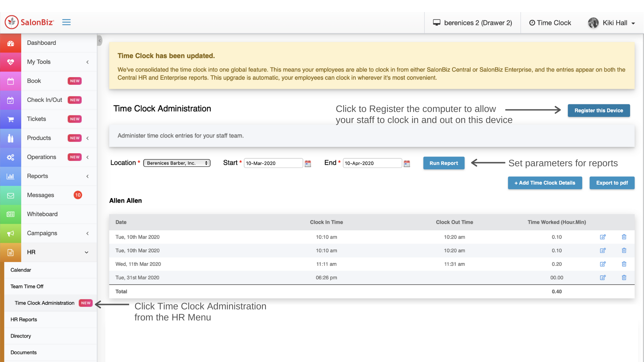Screen dimensions: 644x362
Task: Open Time Clock in the top bar
Action: [550, 23]
